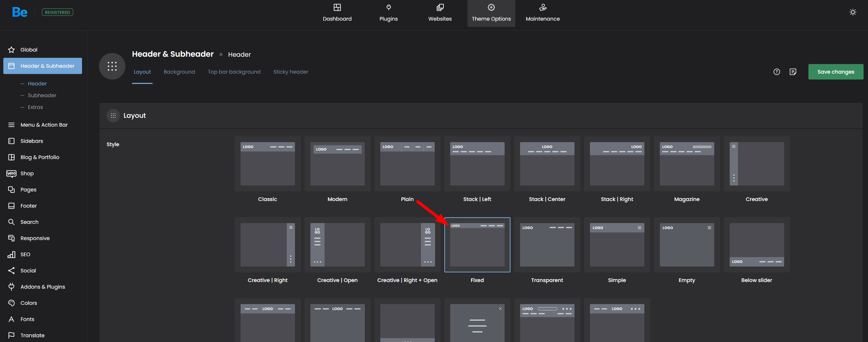Screen dimensions: 868x342
Task: Click Save changes button
Action: pyautogui.click(x=836, y=72)
